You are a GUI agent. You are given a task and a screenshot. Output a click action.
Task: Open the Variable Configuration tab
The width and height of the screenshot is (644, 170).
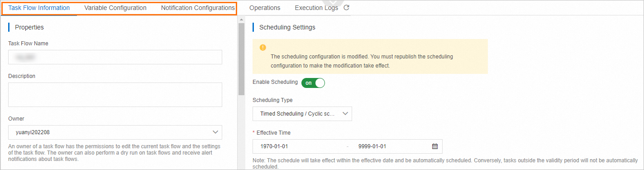coord(115,8)
